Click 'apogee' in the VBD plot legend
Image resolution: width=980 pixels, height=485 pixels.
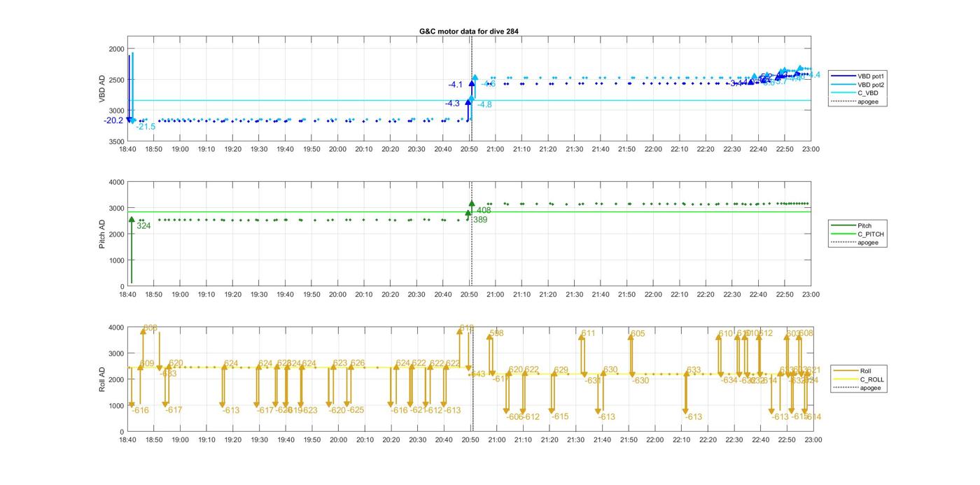(x=868, y=101)
